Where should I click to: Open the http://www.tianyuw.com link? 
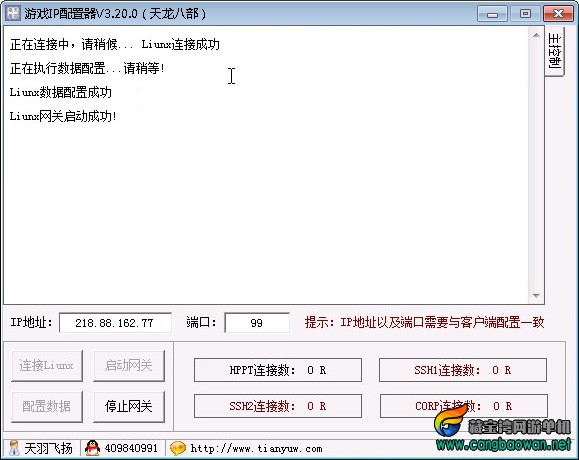(257, 449)
